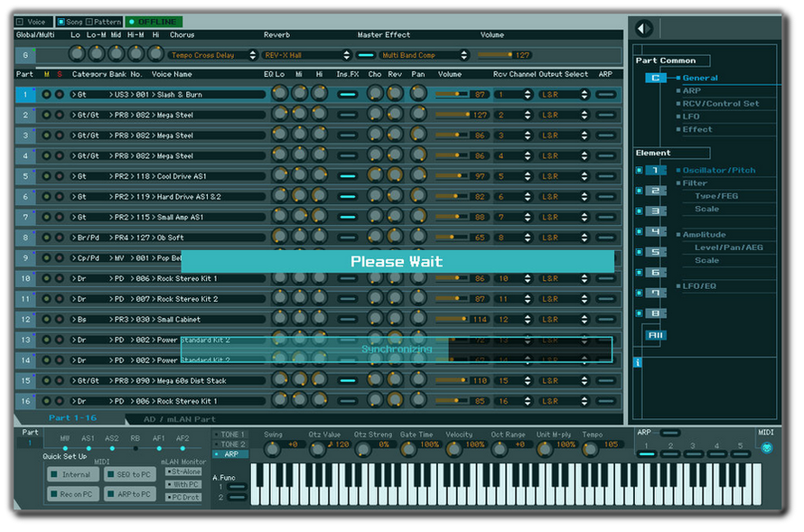The image size is (804, 532).
Task: Select the Song mode tab
Action: pos(69,21)
